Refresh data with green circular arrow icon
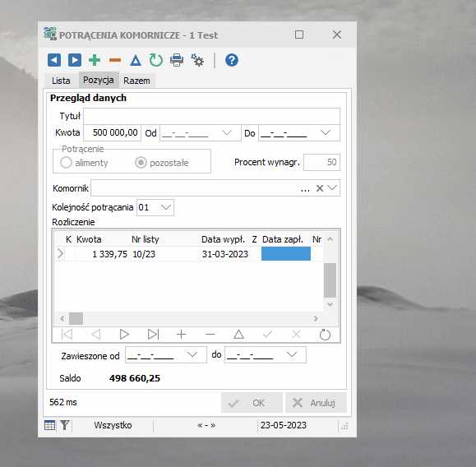Viewport: 476px width, 467px height. tap(156, 60)
